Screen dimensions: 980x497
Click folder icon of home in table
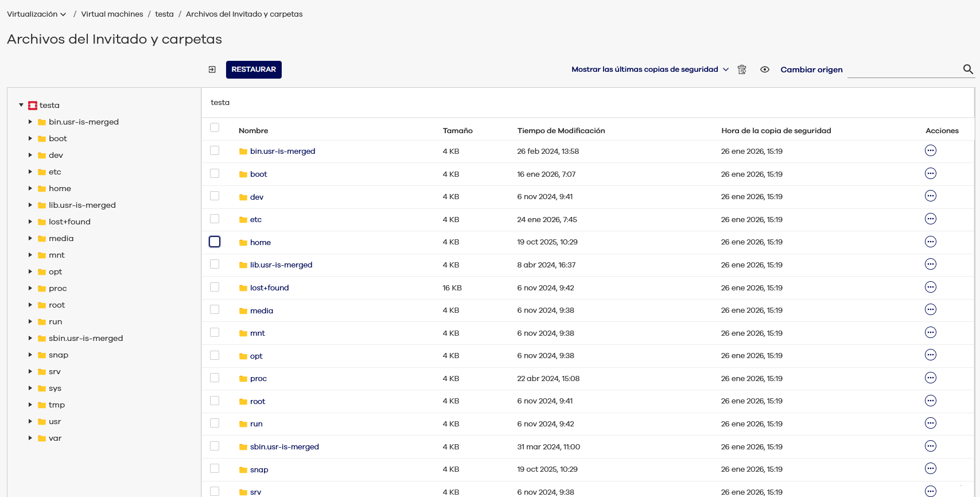pyautogui.click(x=243, y=243)
